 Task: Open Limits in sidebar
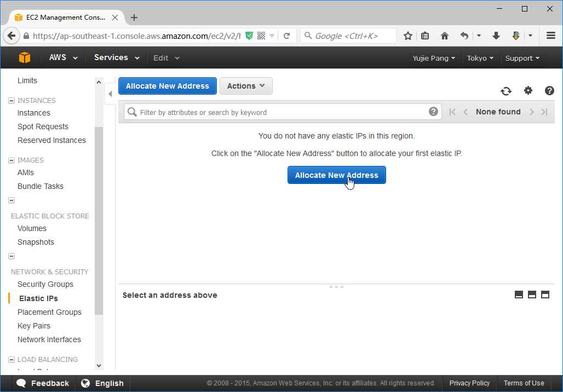click(27, 80)
